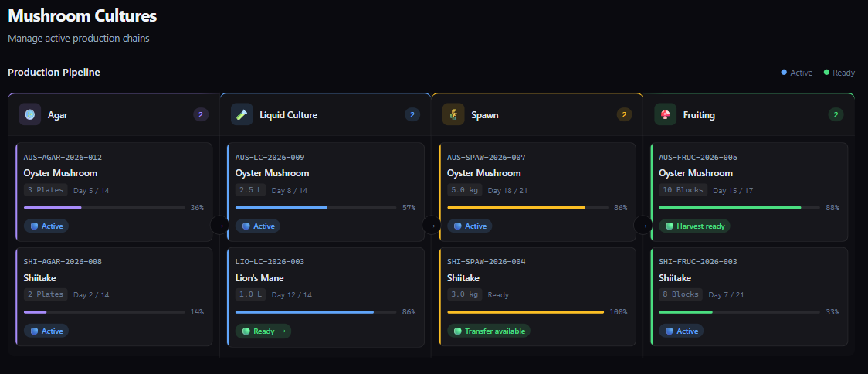The height and width of the screenshot is (374, 868).
Task: Click Active status on AUS-SPAW-2026-007 card
Action: point(470,226)
